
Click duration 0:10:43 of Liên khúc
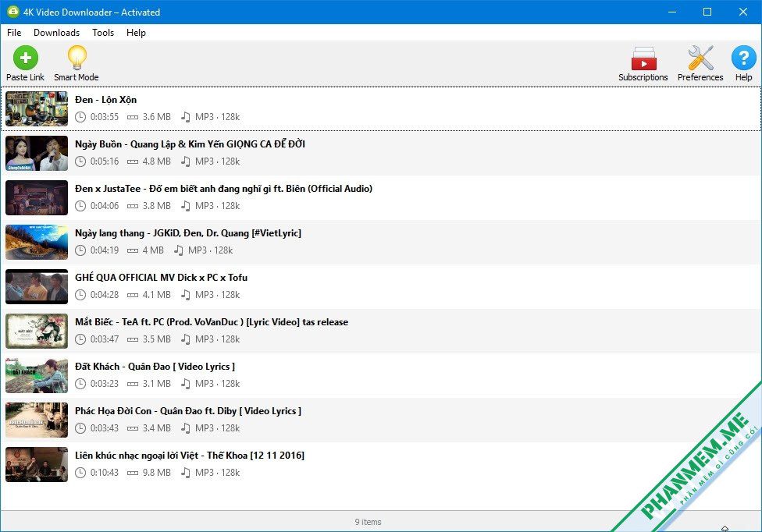tap(105, 473)
